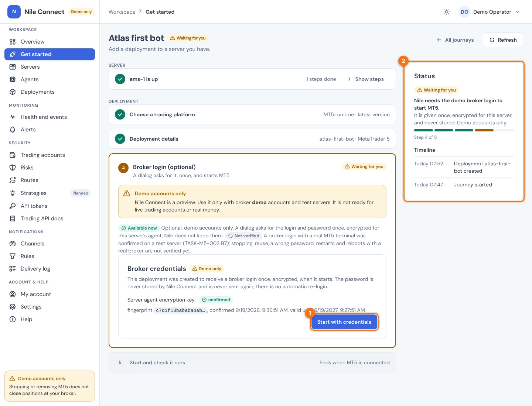Viewport: 532px width, 406px height.
Task: Open the Settings page
Action: tap(50, 307)
